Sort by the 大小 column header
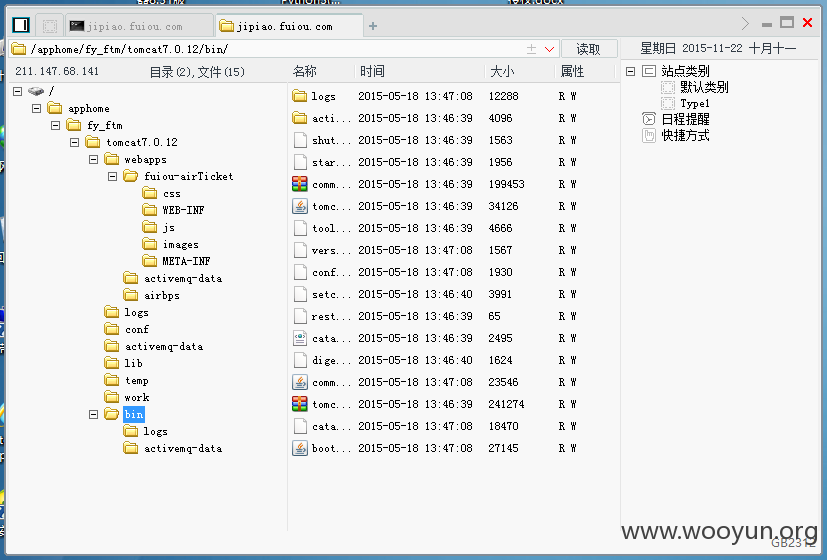 click(503, 71)
